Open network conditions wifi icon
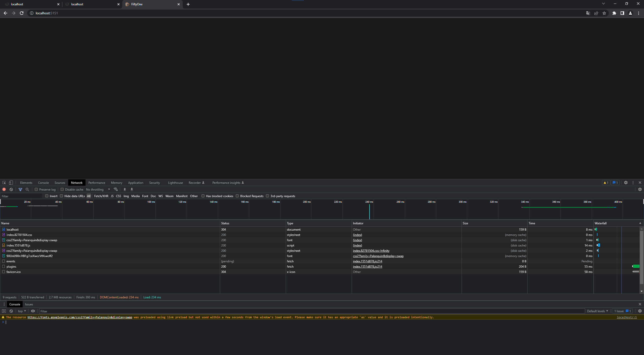The height and width of the screenshot is (355, 644). pos(116,189)
